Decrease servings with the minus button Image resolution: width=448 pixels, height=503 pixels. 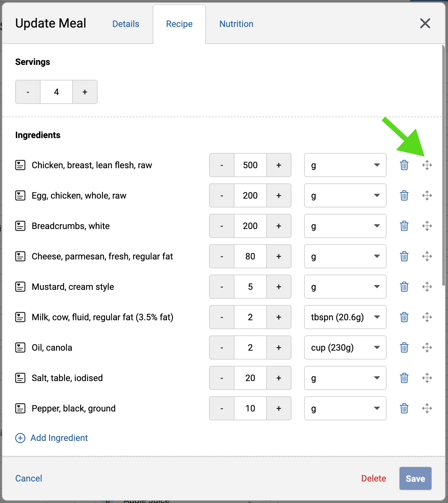tap(28, 92)
